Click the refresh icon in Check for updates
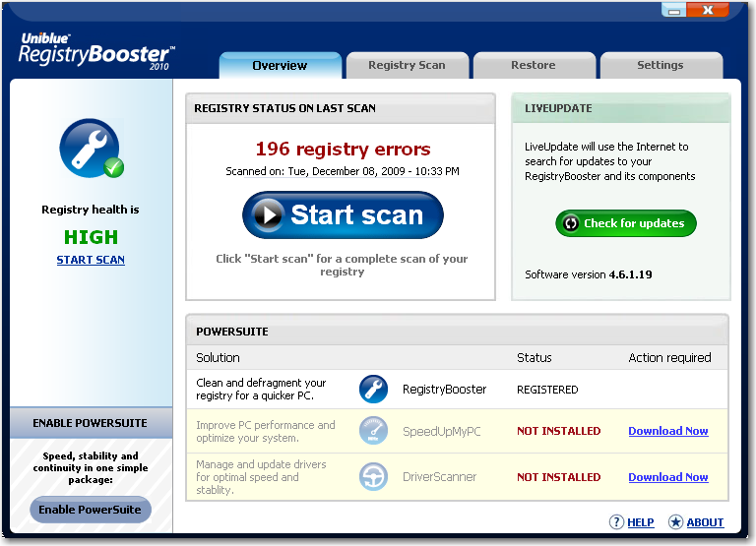 point(570,223)
